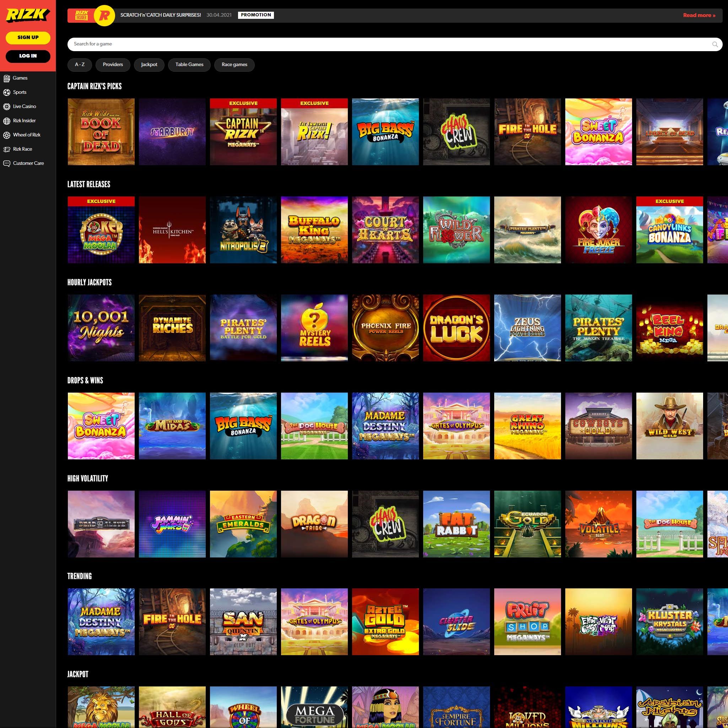Click the Games sidebar icon

click(x=7, y=79)
